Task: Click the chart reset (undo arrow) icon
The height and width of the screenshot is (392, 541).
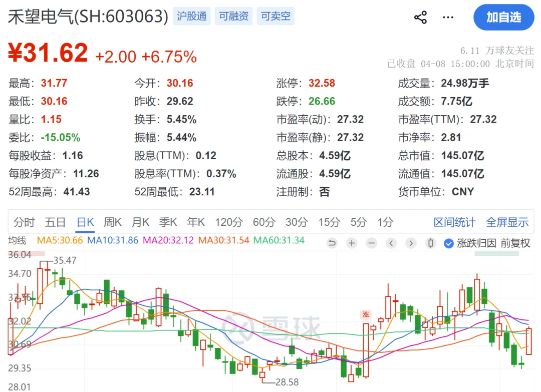Action: coord(332,243)
